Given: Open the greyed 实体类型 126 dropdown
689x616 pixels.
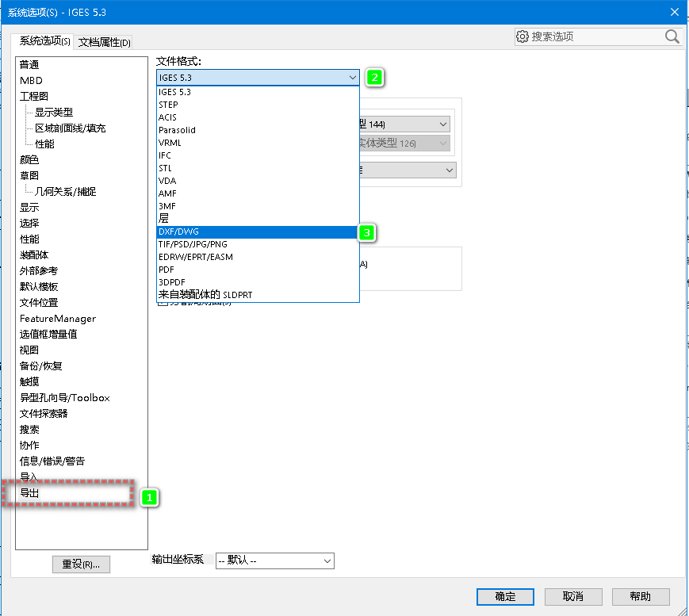Looking at the screenshot, I should pos(404,143).
